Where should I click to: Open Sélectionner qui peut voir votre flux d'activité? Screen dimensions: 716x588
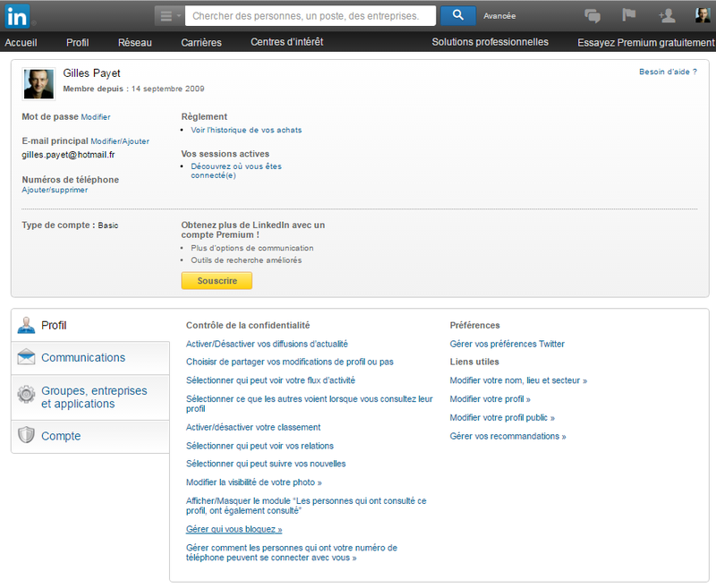coord(270,380)
